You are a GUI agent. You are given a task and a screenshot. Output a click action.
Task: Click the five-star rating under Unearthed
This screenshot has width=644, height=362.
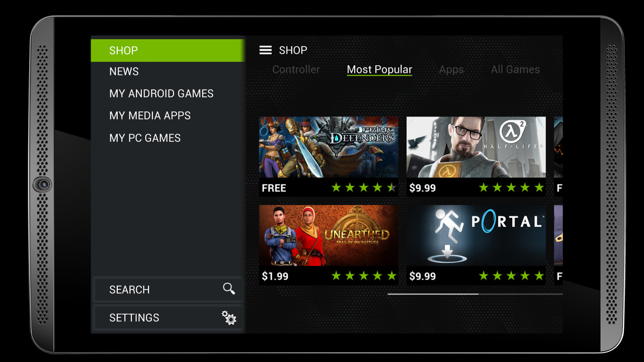point(364,276)
